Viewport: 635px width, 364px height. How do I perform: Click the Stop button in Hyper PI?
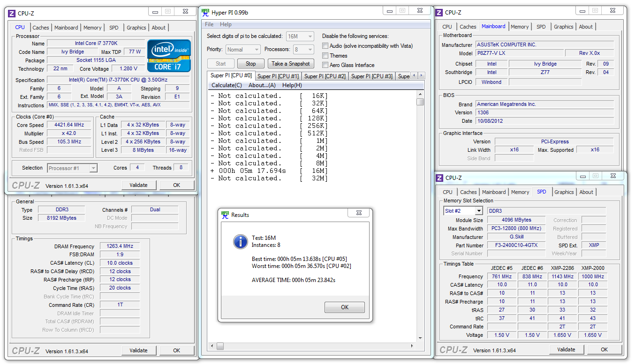[x=251, y=64]
